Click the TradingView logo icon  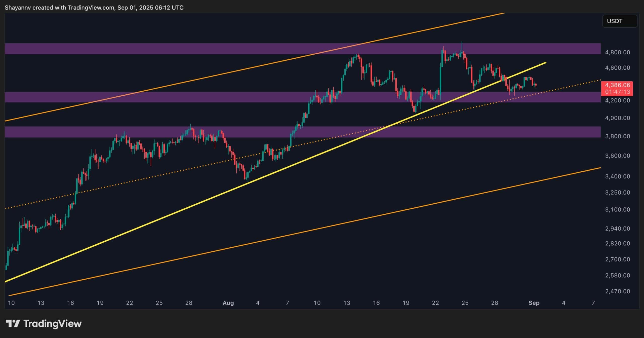pyautogui.click(x=13, y=323)
